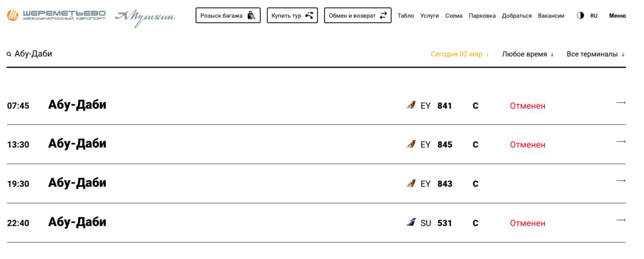Screen dimensions: 644x259
Task: Open the Парковка parking page
Action: pos(482,16)
